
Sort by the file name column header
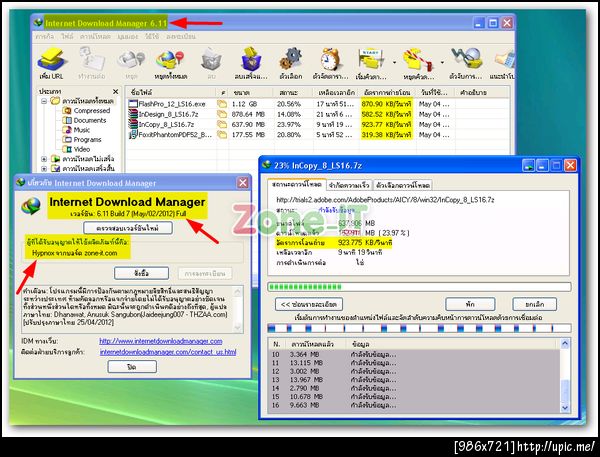click(x=171, y=92)
